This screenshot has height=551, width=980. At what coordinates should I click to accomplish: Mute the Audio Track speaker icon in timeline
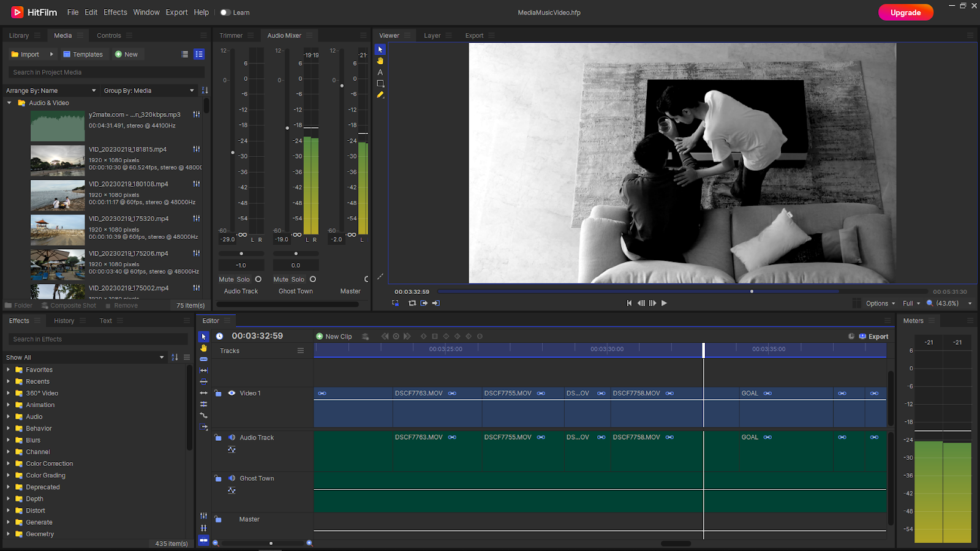click(232, 438)
